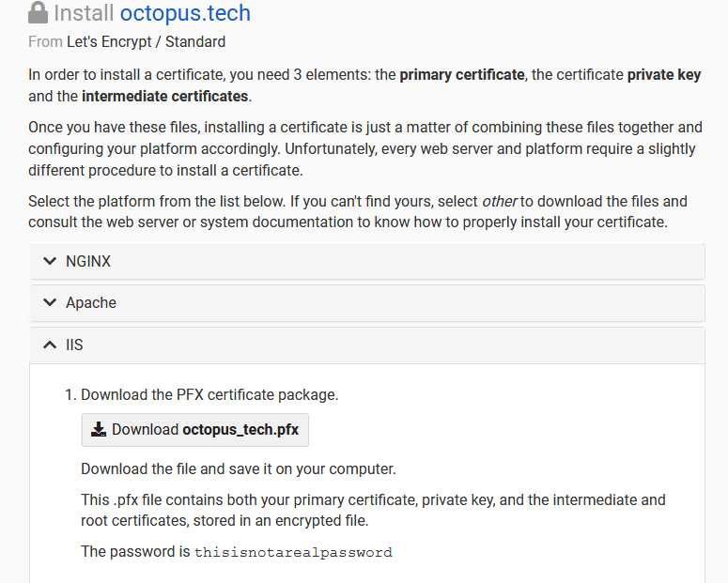
Task: Click the 'Install' word in the heading
Action: pos(85,13)
